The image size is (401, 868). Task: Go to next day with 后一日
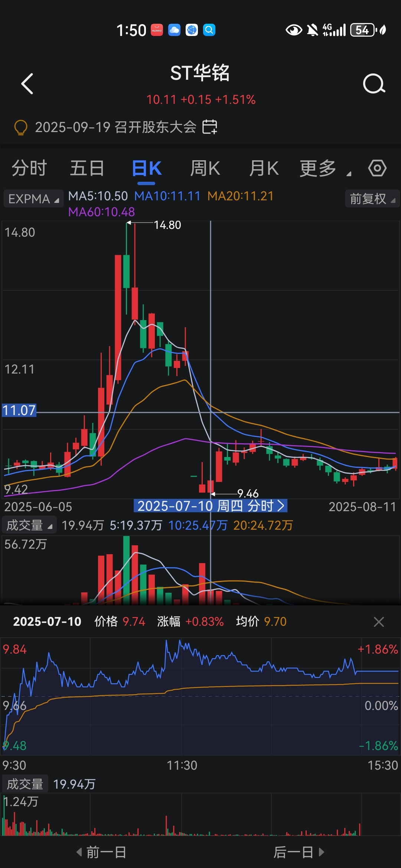(299, 852)
